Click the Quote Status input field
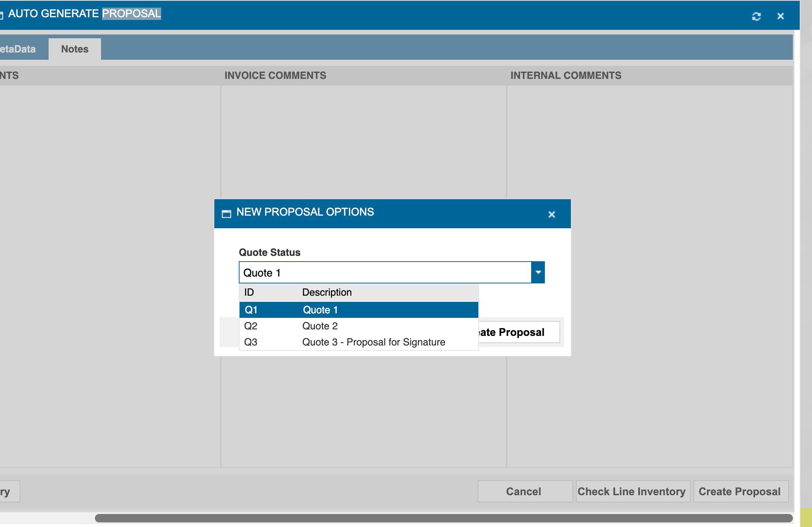 pos(385,272)
